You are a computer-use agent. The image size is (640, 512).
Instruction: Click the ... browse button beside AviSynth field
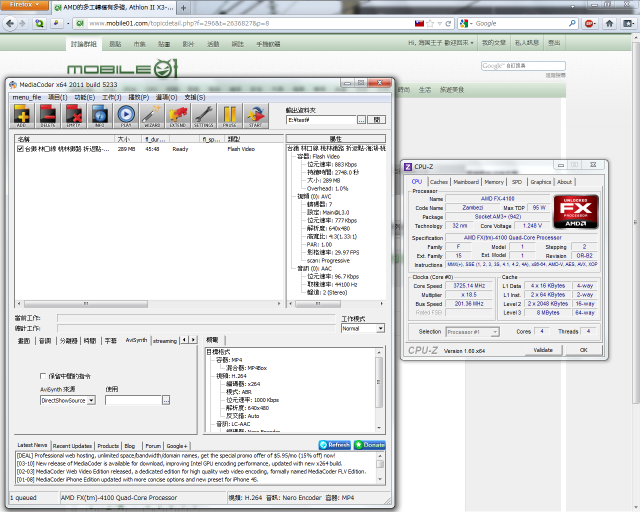coord(166,401)
